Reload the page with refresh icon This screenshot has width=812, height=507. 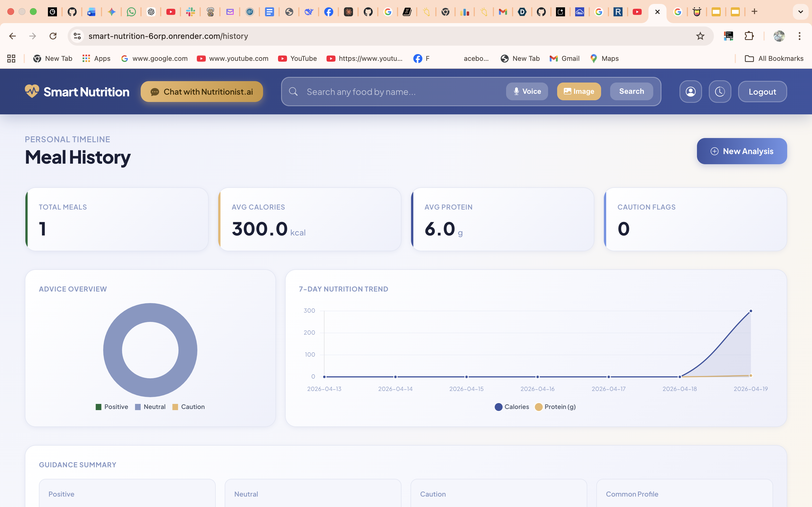pos(53,36)
